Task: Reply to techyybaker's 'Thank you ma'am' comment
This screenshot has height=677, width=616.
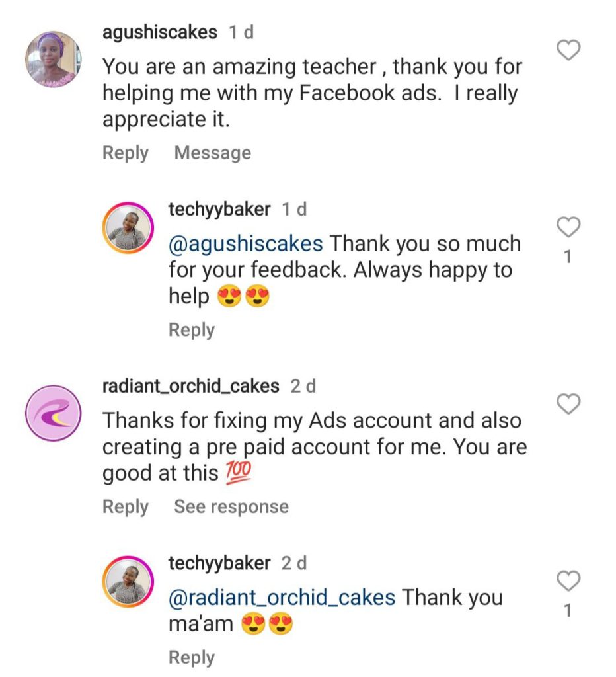Action: click(192, 658)
